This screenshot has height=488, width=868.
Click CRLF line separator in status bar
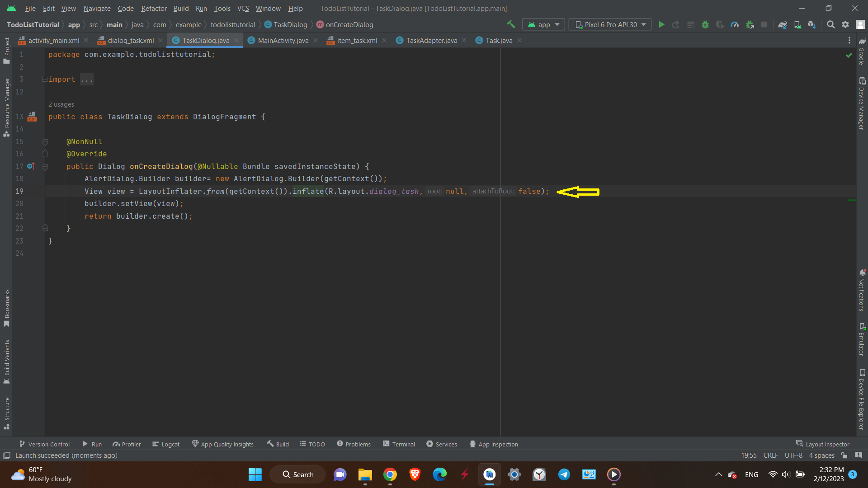(x=770, y=455)
